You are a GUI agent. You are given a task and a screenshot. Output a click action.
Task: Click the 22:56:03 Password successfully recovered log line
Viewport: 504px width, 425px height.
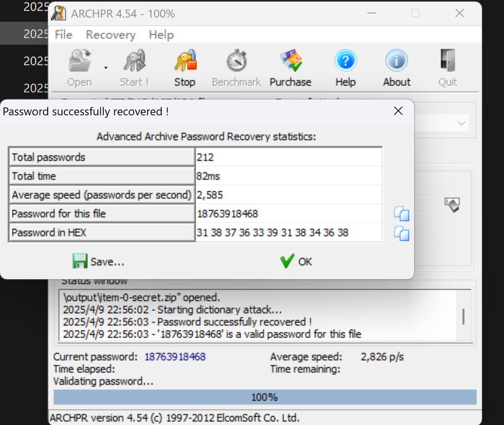pos(187,322)
